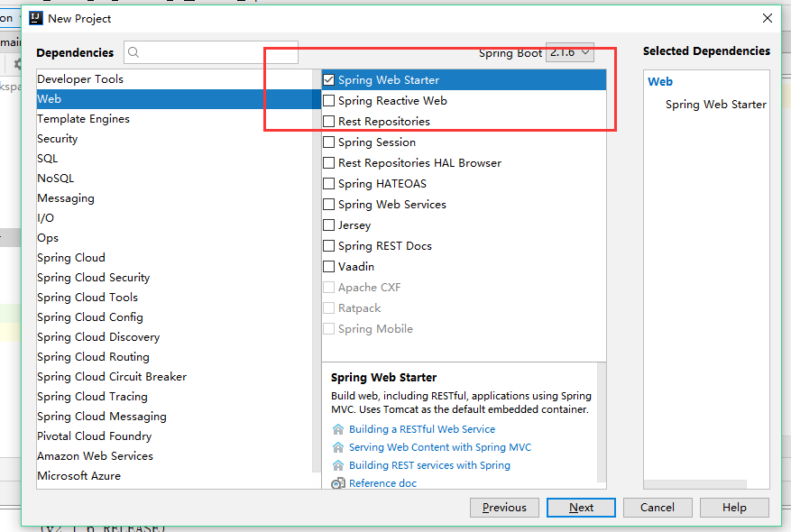791x532 pixels.
Task: Close the New Project dialog
Action: point(768,18)
